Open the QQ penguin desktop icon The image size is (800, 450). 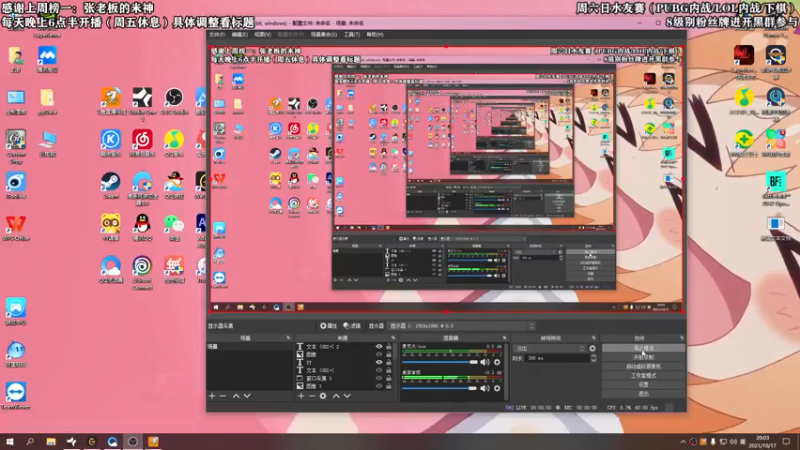142,228
